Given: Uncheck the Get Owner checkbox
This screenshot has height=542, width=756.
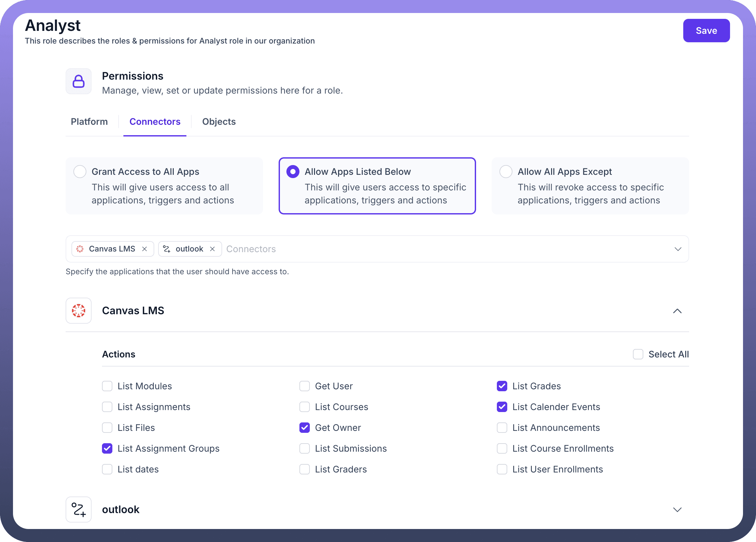Looking at the screenshot, I should pyautogui.click(x=304, y=428).
